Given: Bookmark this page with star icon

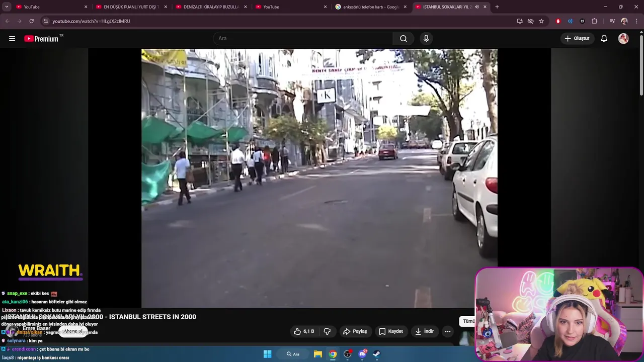Looking at the screenshot, I should coord(541,21).
